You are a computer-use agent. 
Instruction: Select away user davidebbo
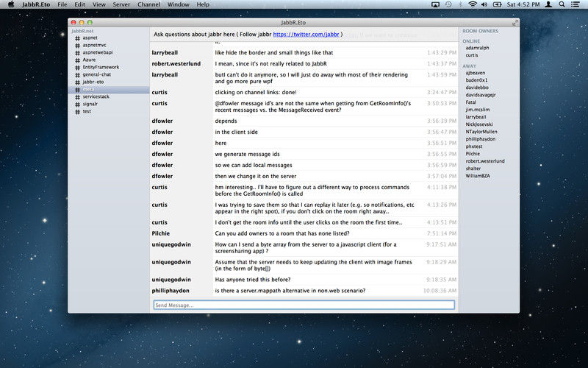(x=477, y=88)
